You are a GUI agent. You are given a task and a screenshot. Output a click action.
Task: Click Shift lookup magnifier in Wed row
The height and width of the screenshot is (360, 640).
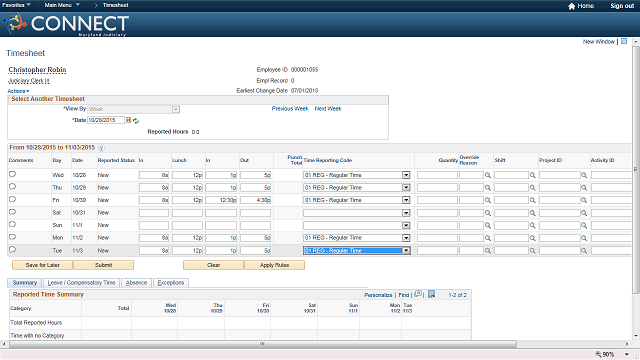click(x=533, y=175)
